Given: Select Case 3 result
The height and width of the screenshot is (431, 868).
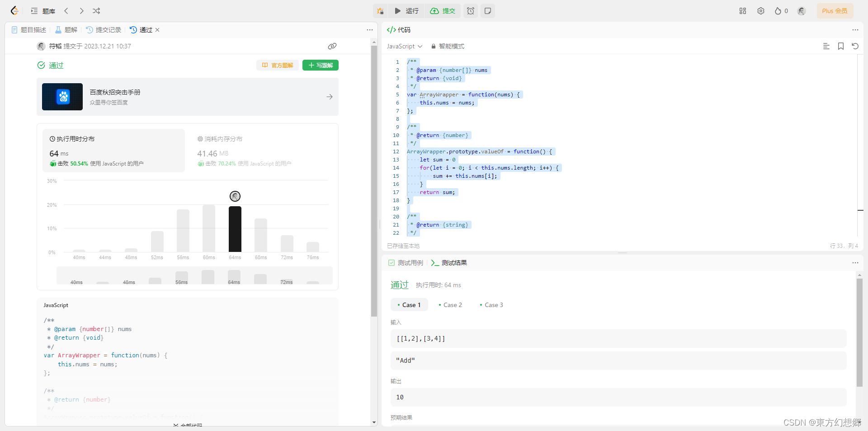Looking at the screenshot, I should pyautogui.click(x=491, y=305).
